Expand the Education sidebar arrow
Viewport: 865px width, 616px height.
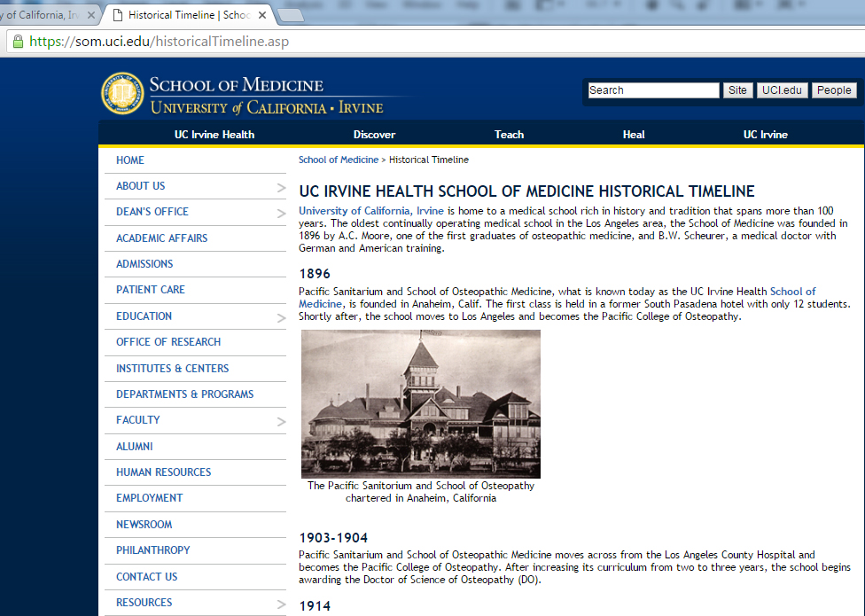[x=281, y=317]
